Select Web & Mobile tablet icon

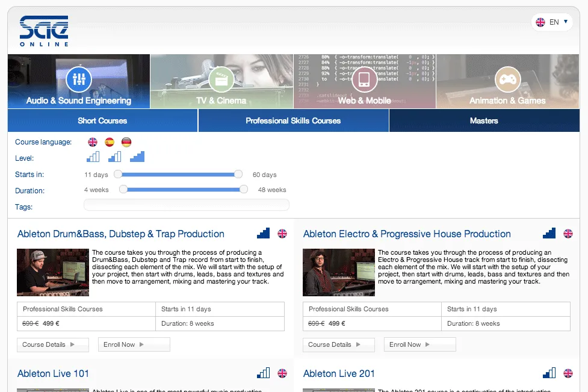pos(364,79)
